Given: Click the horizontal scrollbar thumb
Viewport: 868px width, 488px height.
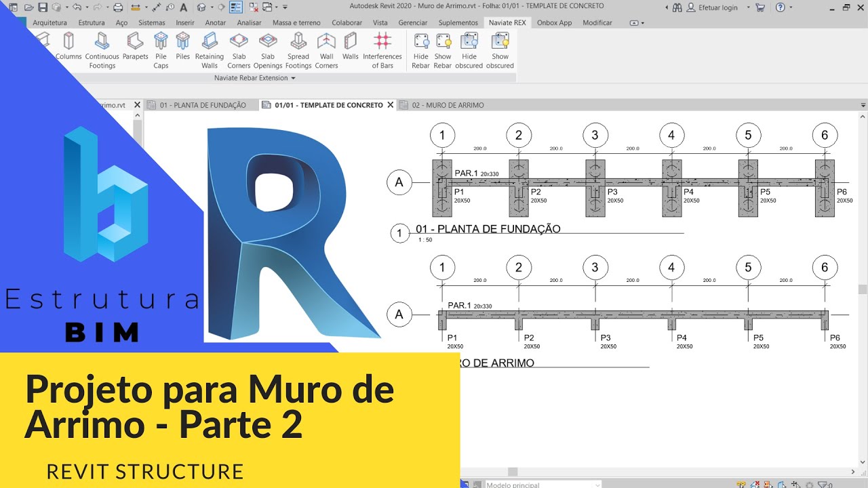Looking at the screenshot, I should 513,472.
